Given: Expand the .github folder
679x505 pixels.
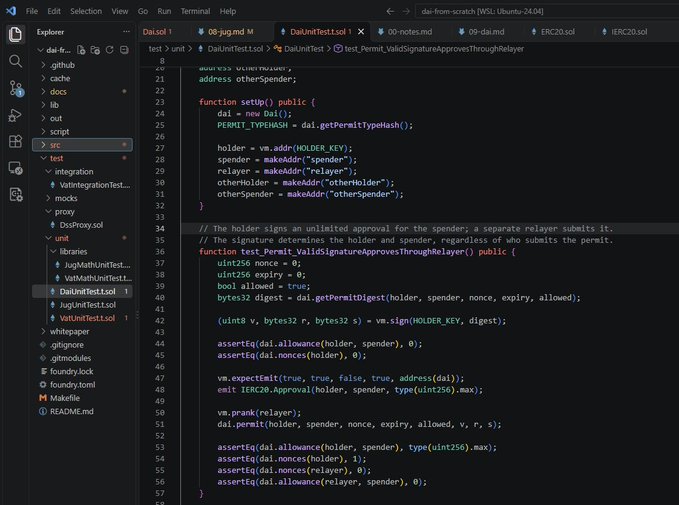Looking at the screenshot, I should point(82,65).
